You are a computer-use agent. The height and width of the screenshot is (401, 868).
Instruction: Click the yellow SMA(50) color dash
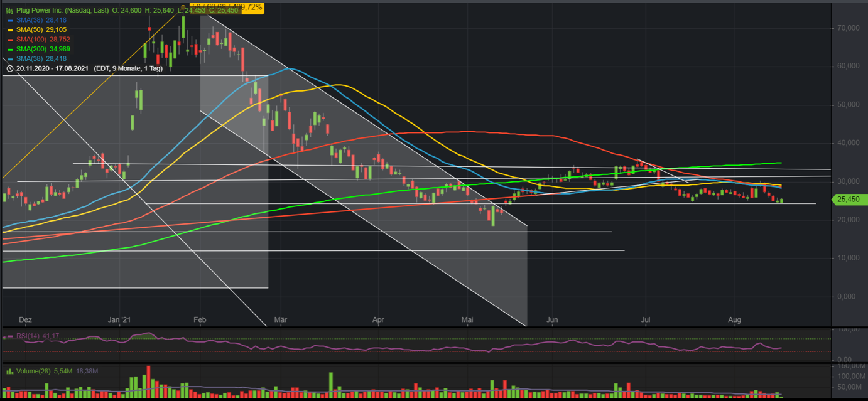pyautogui.click(x=10, y=30)
